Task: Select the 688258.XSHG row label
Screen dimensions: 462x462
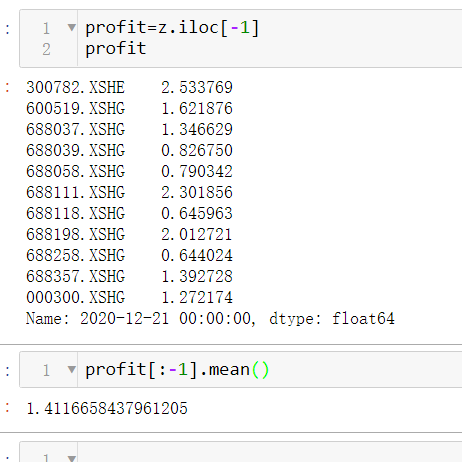Action: coord(76,256)
